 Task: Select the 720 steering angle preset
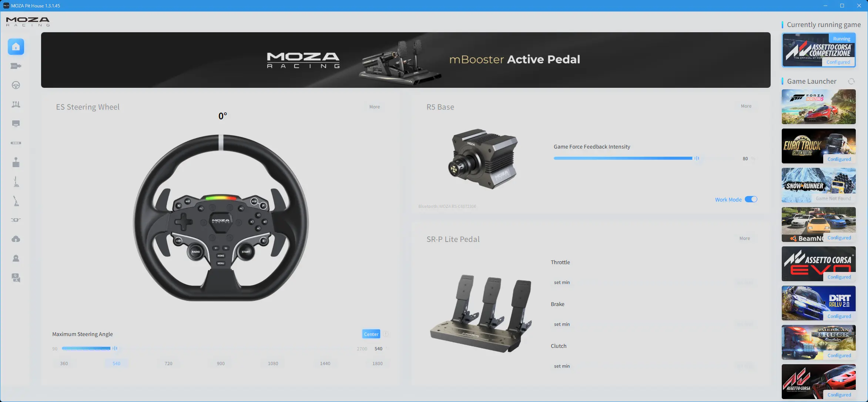[169, 363]
